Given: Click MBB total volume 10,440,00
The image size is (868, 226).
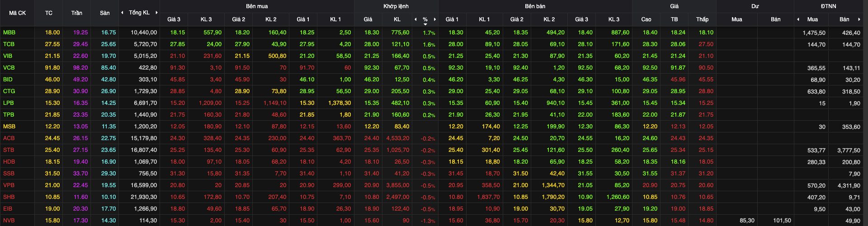Looking at the screenshot, I should 144,33.
